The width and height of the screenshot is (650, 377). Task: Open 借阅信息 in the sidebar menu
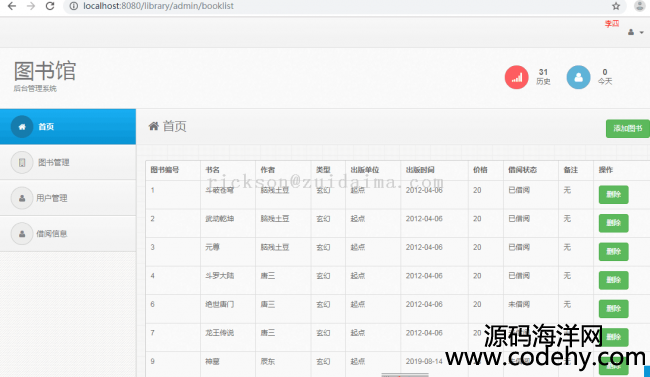click(x=68, y=233)
